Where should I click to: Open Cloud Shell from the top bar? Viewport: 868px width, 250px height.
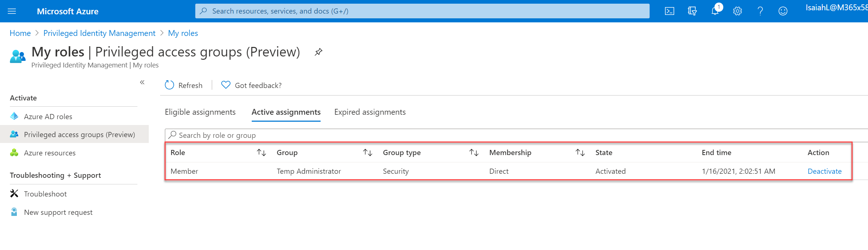(x=669, y=11)
